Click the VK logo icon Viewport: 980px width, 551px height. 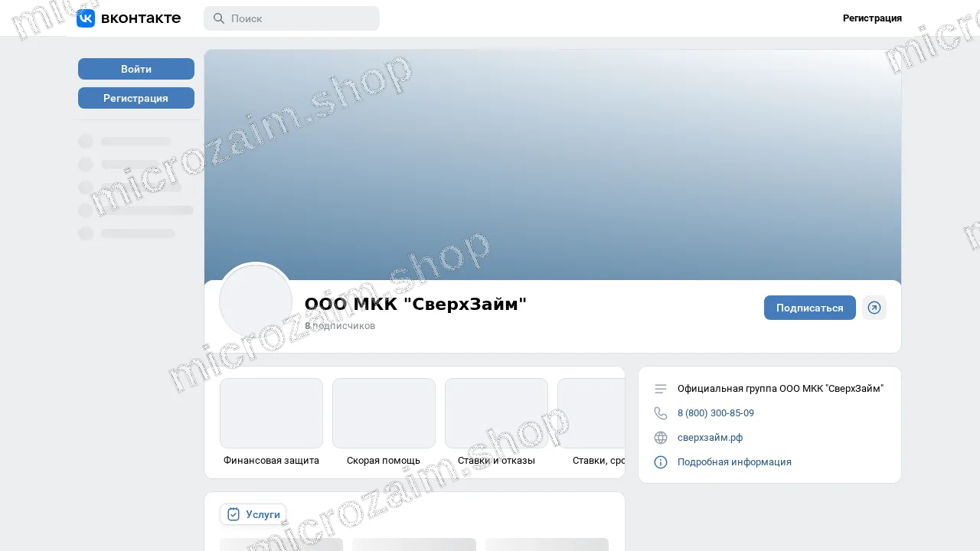86,18
